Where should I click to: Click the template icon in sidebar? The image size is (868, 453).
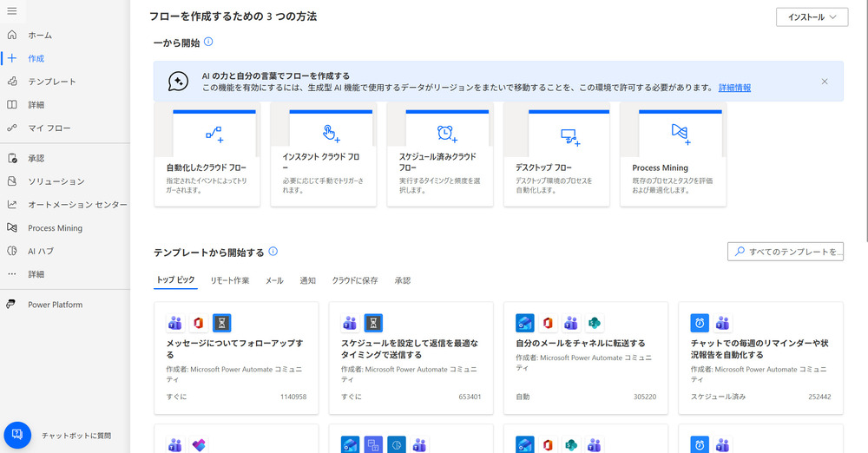pos(11,82)
